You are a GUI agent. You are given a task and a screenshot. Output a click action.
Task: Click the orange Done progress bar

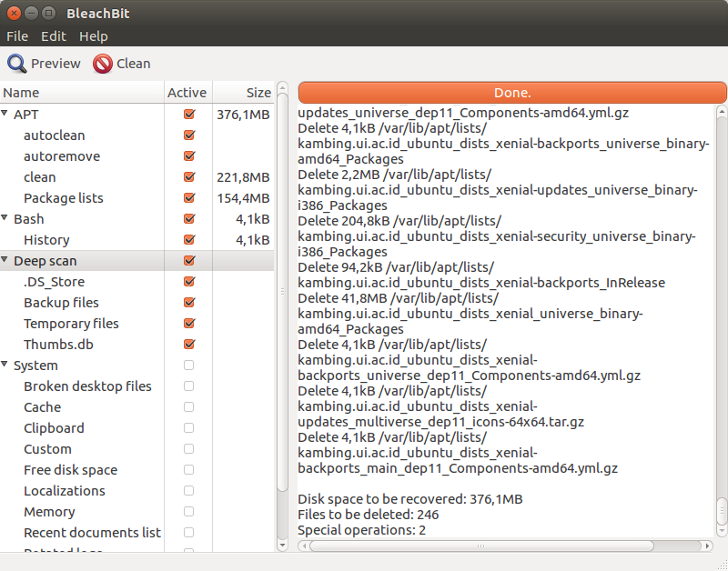(x=512, y=93)
